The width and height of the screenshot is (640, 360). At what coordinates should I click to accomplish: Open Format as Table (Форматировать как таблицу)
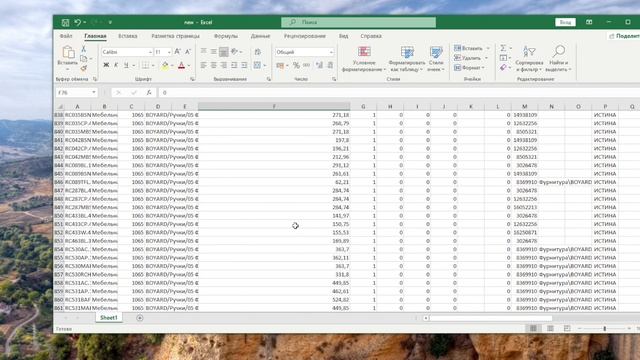point(407,59)
